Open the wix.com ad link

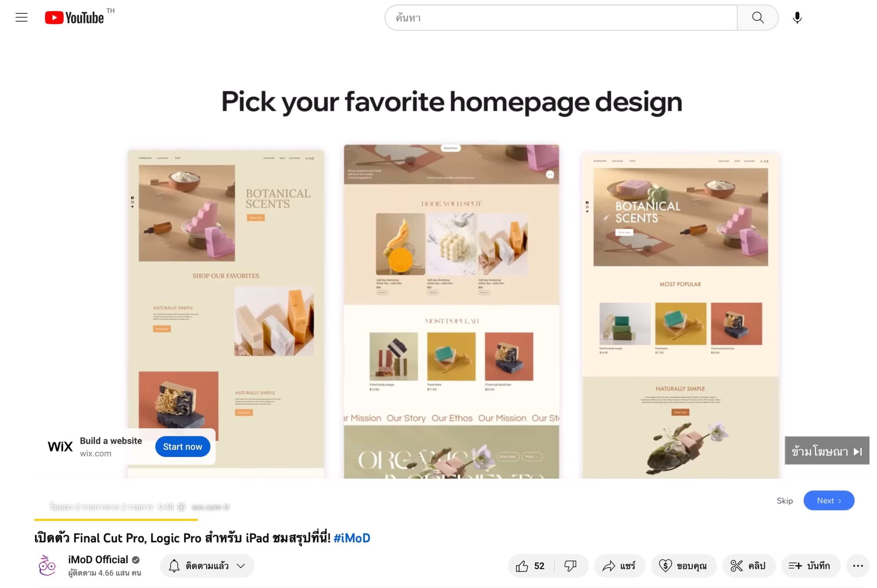click(210, 507)
